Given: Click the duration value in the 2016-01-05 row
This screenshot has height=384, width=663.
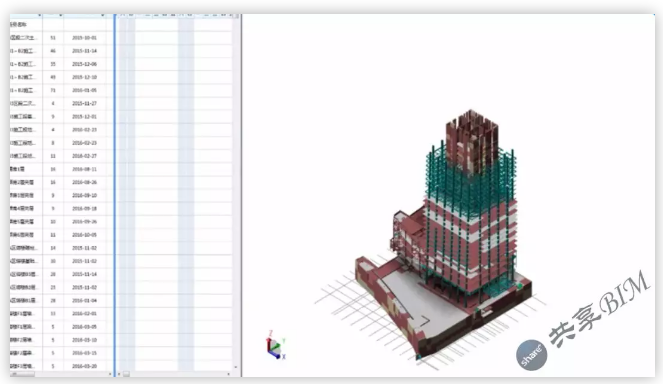Looking at the screenshot, I should (53, 90).
